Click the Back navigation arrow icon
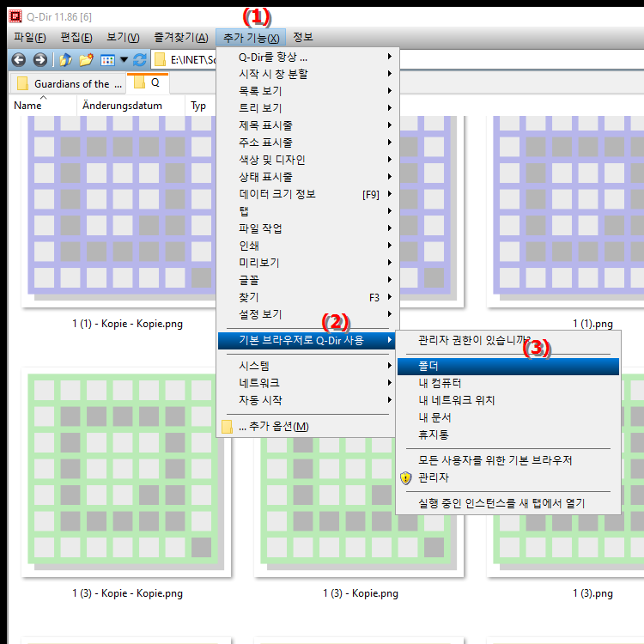This screenshot has width=644, height=644. tap(19, 60)
